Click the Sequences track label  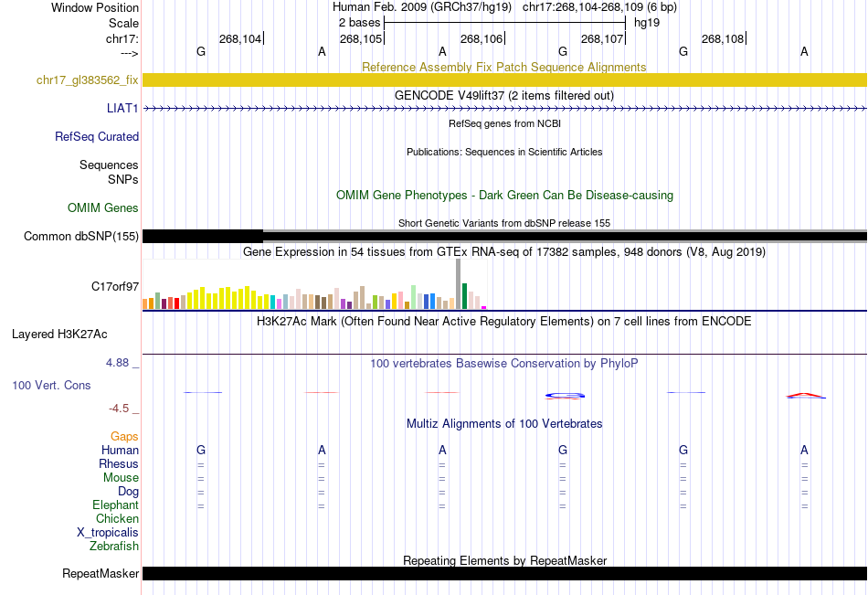(x=109, y=165)
